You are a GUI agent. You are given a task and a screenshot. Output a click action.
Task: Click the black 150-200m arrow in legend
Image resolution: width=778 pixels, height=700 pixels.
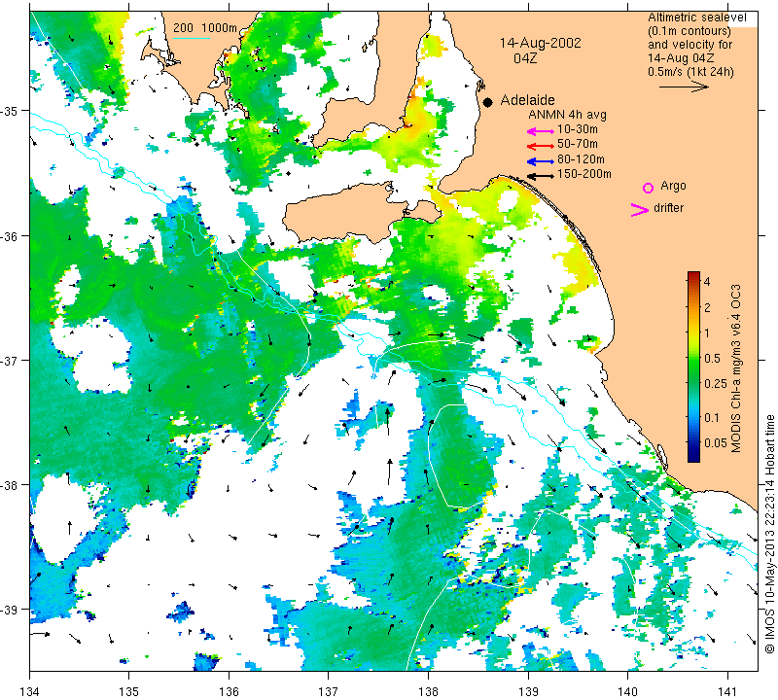pyautogui.click(x=541, y=176)
